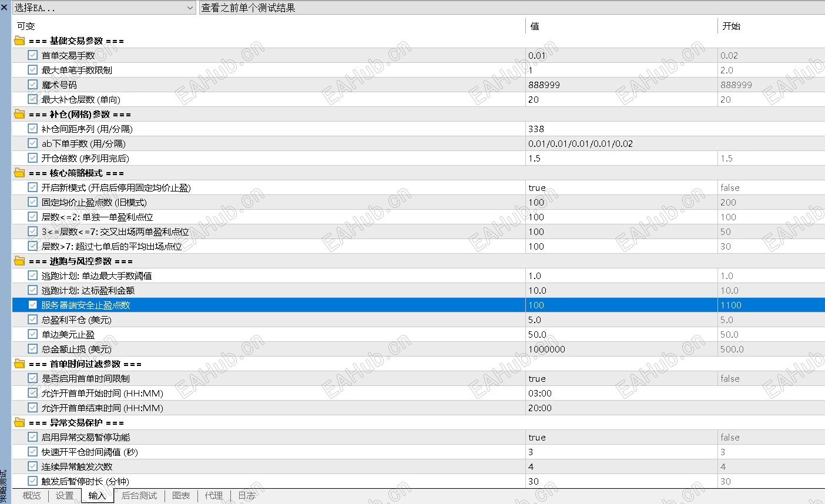Click the 最大单笔手数限制 start value 2.0
825x504 pixels.
coord(727,70)
